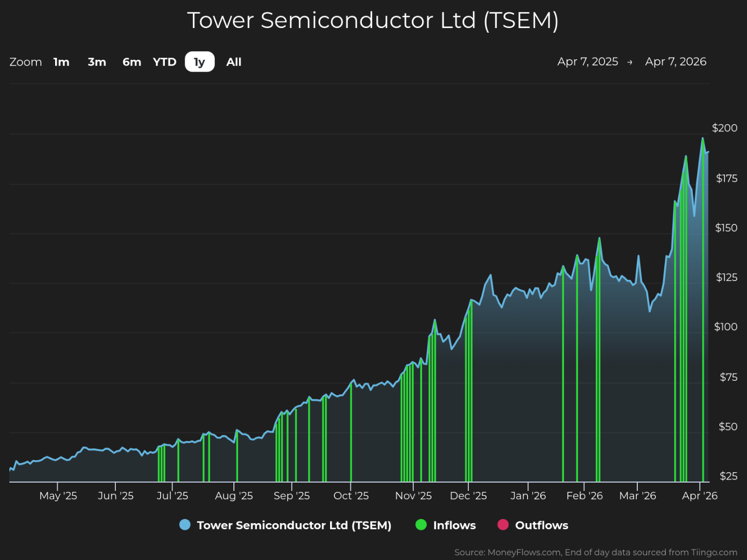Click the blue TSEM legend dot
747x560 pixels.
(x=185, y=525)
